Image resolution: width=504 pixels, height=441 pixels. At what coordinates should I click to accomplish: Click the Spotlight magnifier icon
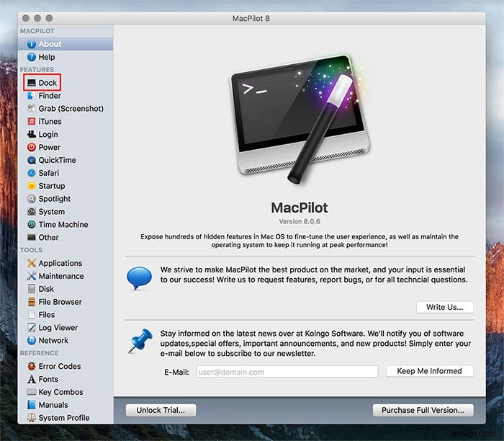pos(32,199)
